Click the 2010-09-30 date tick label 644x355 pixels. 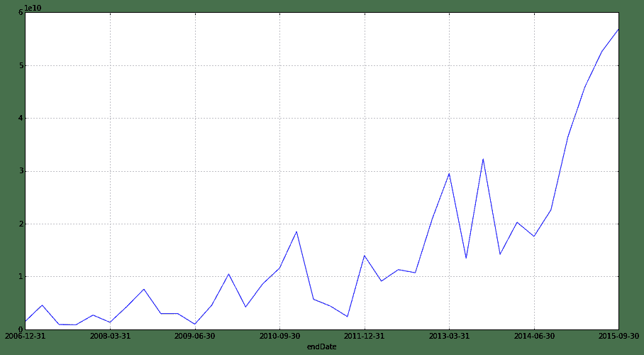point(279,337)
